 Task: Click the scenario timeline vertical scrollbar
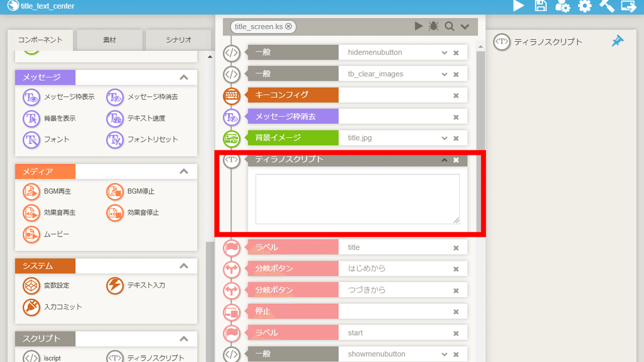coord(481,142)
